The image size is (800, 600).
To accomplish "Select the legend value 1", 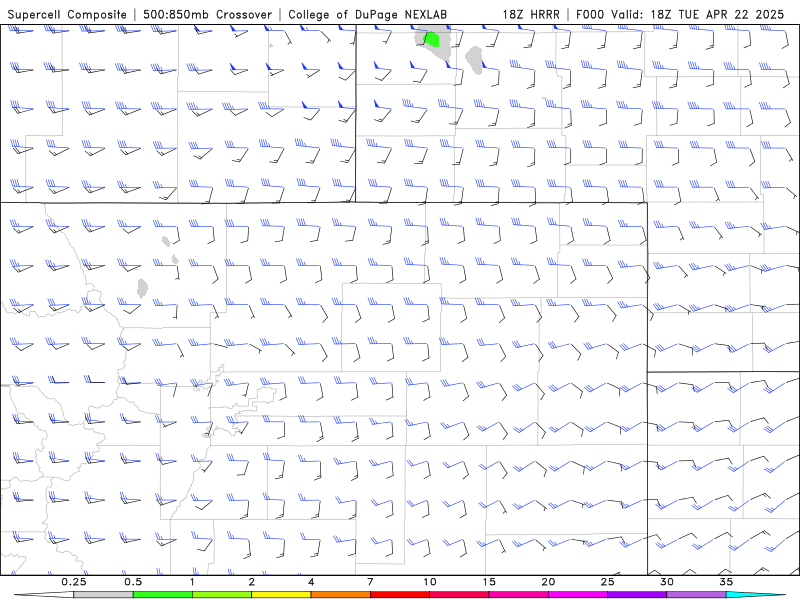I will pos(192,582).
